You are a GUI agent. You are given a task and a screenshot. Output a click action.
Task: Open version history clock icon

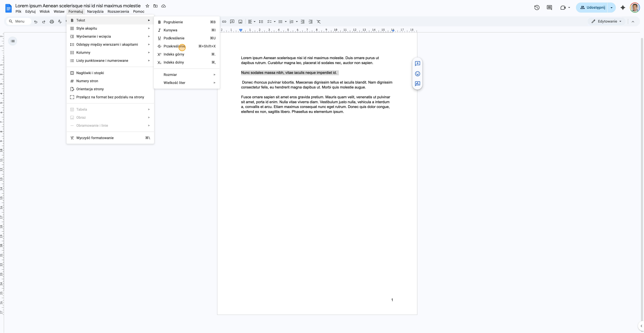coord(537,8)
